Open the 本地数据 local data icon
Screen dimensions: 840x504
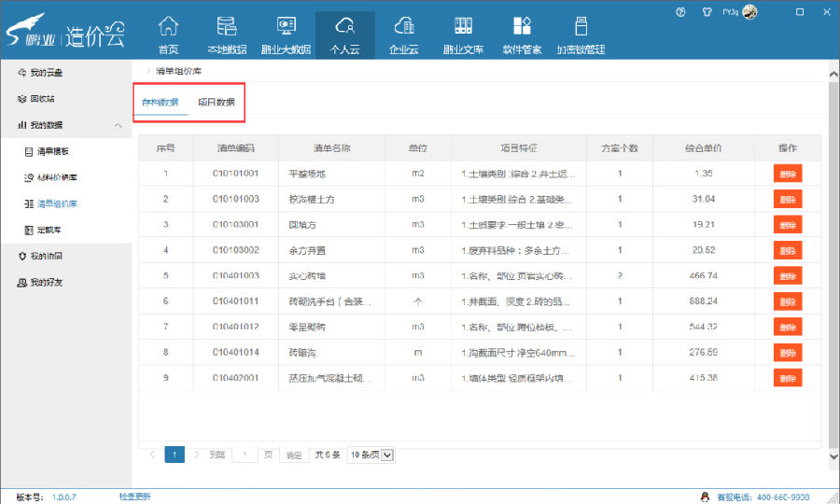tap(226, 35)
